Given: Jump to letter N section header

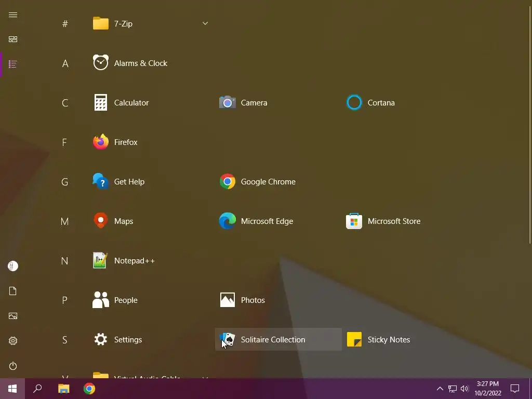Looking at the screenshot, I should point(64,261).
